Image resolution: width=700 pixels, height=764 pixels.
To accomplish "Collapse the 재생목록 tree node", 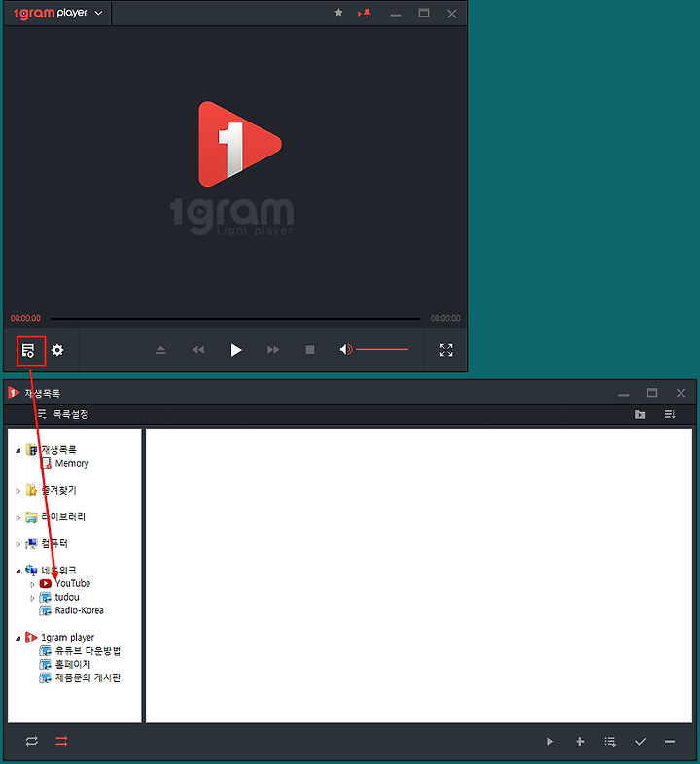I will click(18, 451).
